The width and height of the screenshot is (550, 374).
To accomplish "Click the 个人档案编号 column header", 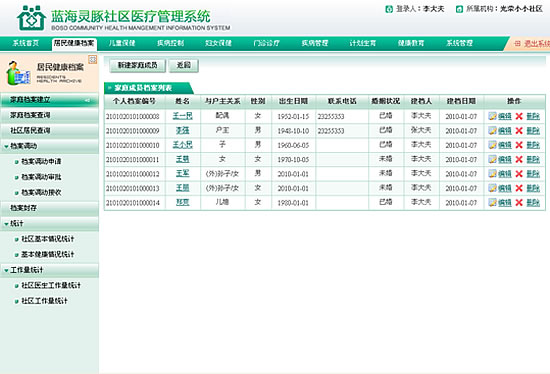I will [134, 101].
